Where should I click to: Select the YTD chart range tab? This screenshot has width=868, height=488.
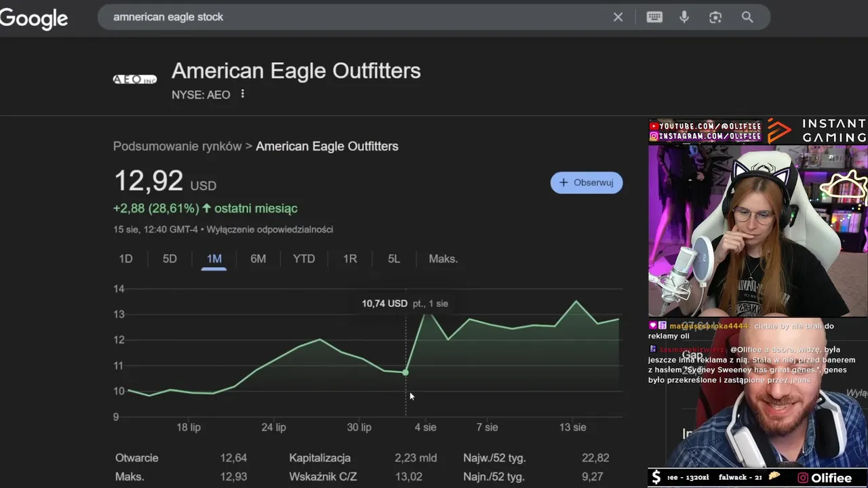(304, 259)
